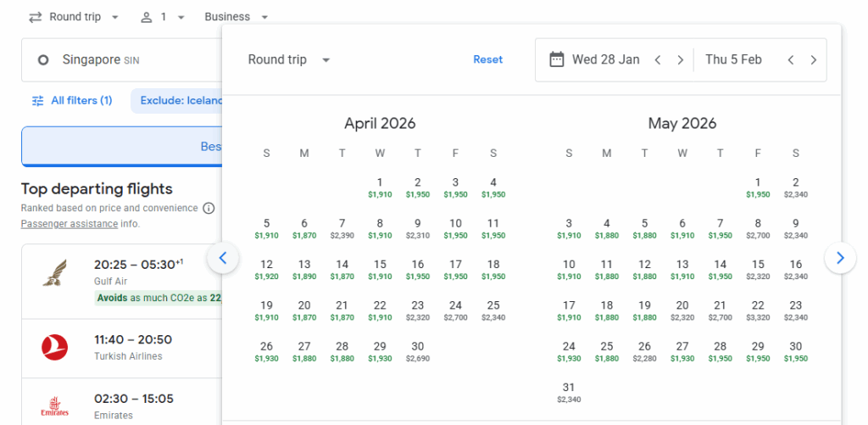Move return date back one day
This screenshot has height=425, width=868.
click(x=790, y=59)
